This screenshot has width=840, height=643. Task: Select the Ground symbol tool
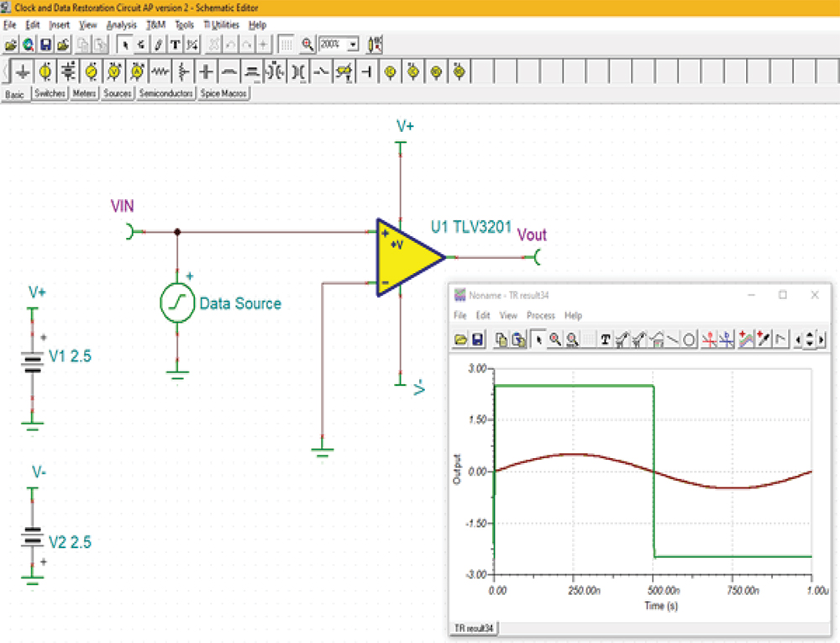[x=23, y=71]
